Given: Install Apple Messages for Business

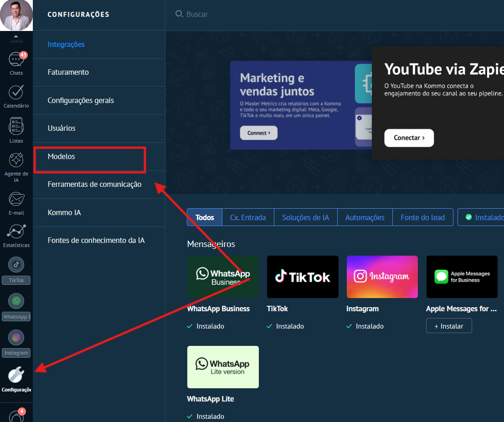Looking at the screenshot, I should (449, 326).
